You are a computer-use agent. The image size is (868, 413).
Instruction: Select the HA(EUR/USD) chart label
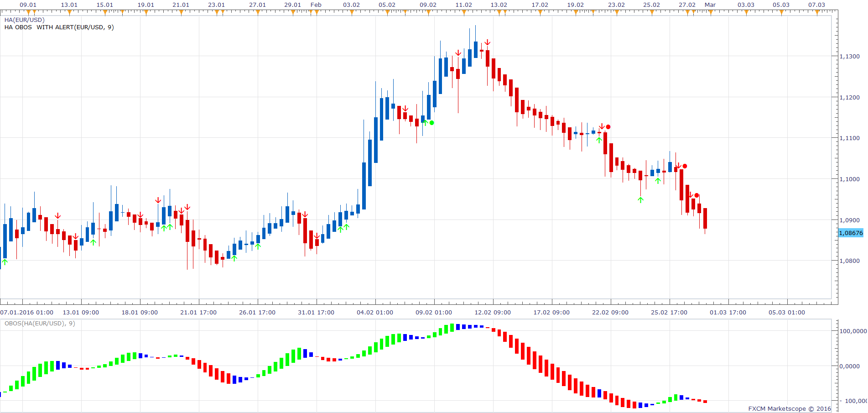click(x=25, y=20)
